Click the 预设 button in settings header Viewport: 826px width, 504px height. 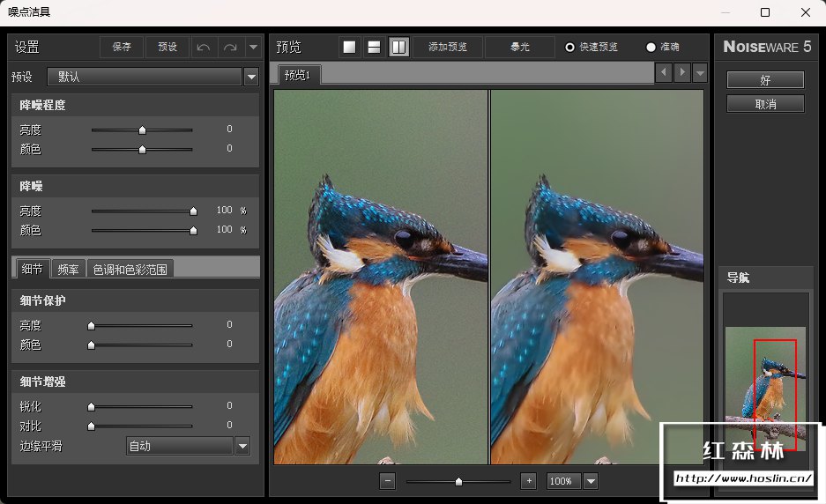tap(167, 48)
